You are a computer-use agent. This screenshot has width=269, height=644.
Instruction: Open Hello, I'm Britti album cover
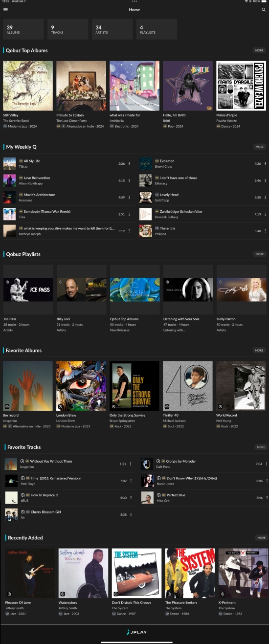188,86
